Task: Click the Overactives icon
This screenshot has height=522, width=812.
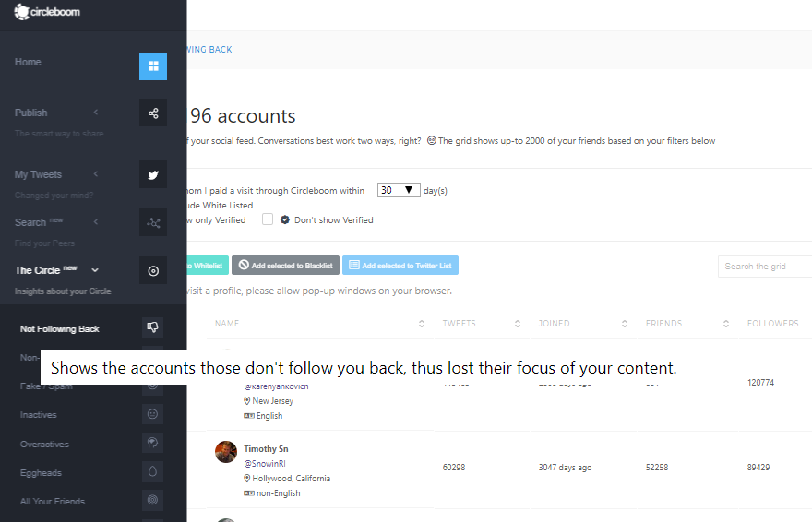Action: [153, 443]
